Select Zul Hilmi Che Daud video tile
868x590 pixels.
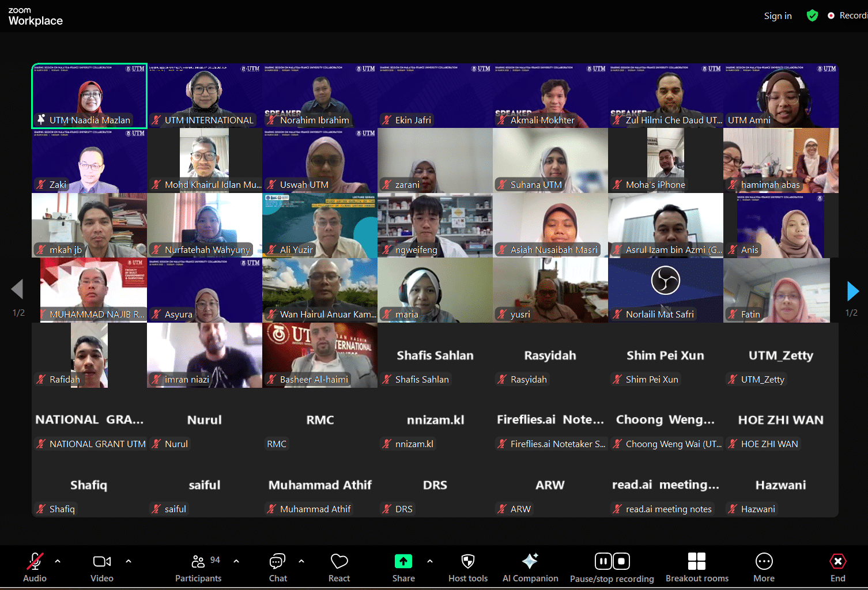666,96
